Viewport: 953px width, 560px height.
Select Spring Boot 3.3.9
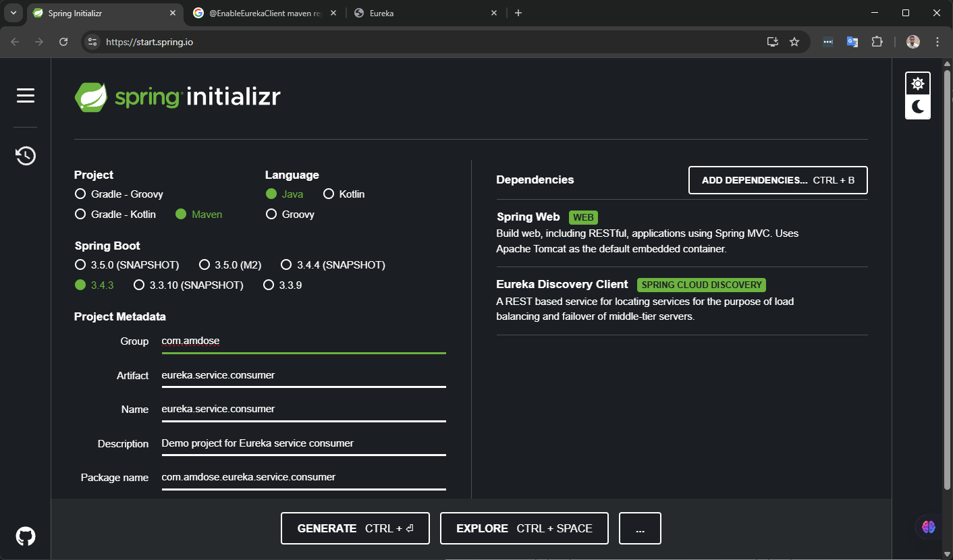[282, 285]
